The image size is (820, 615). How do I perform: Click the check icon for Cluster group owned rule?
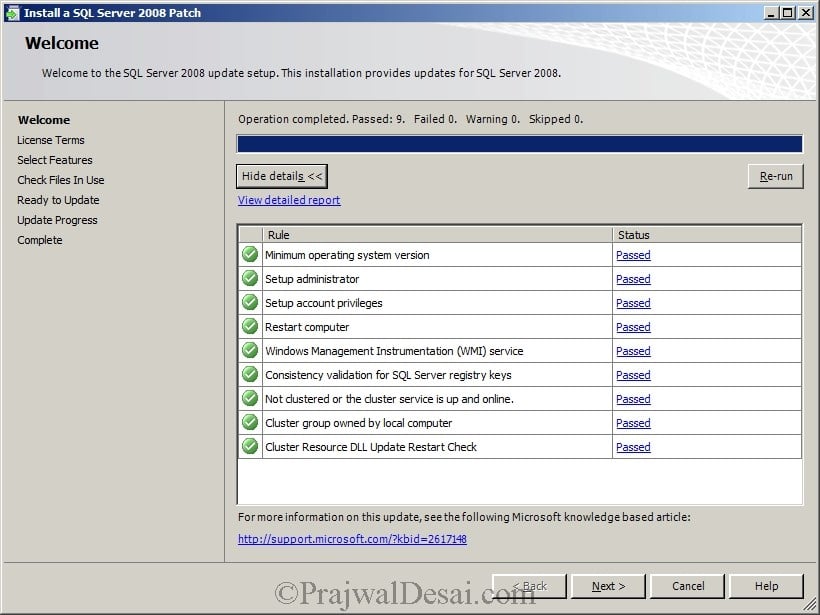click(250, 423)
